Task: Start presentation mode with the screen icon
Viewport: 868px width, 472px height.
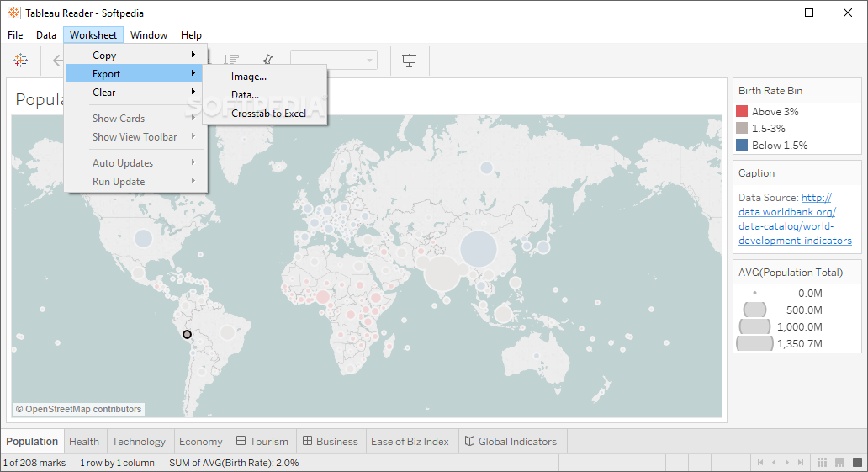Action: click(409, 61)
